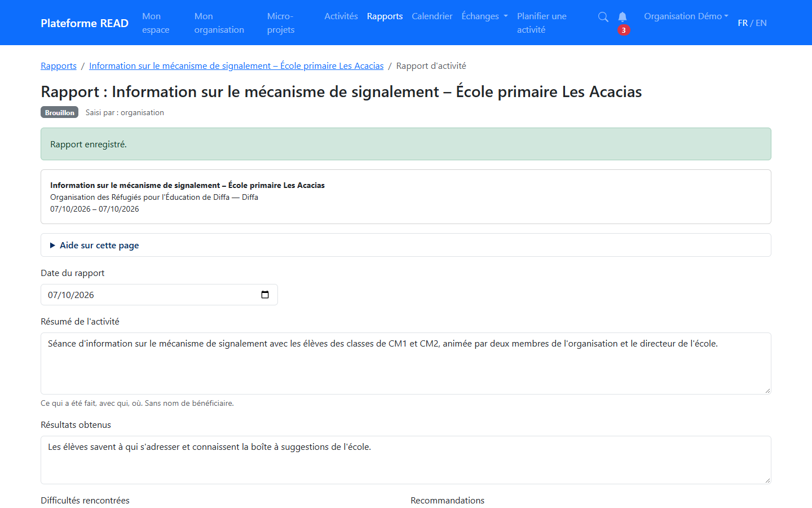The image size is (812, 508).
Task: Open Planifier une activité
Action: (542, 23)
